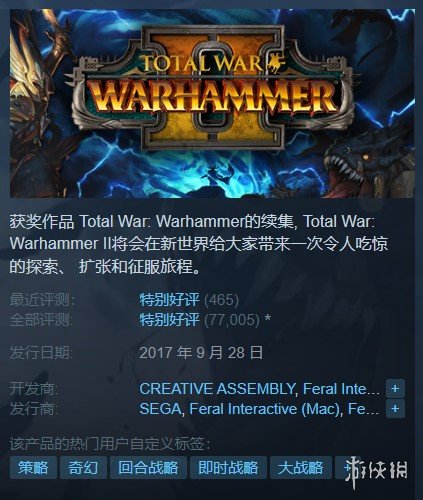Select the 即时战略 tag

tap(228, 468)
